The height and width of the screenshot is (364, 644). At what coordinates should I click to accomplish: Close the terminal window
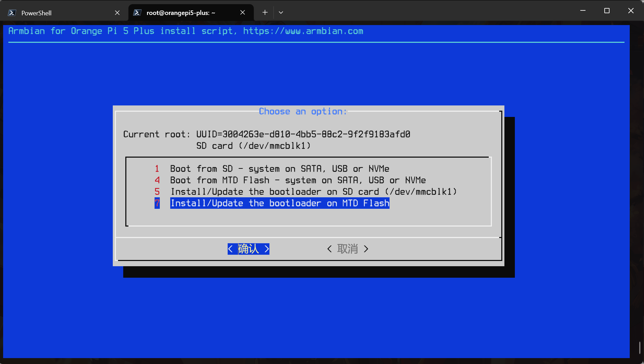631,11
